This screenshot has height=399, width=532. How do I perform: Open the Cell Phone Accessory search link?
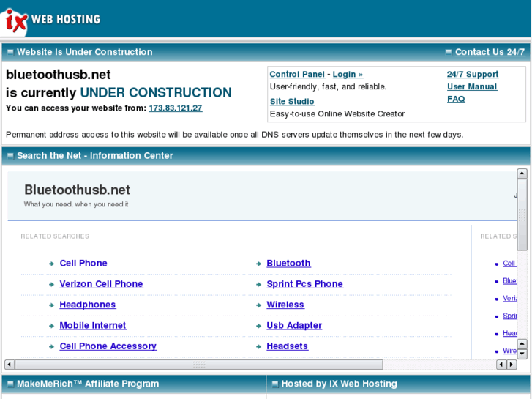[108, 346]
